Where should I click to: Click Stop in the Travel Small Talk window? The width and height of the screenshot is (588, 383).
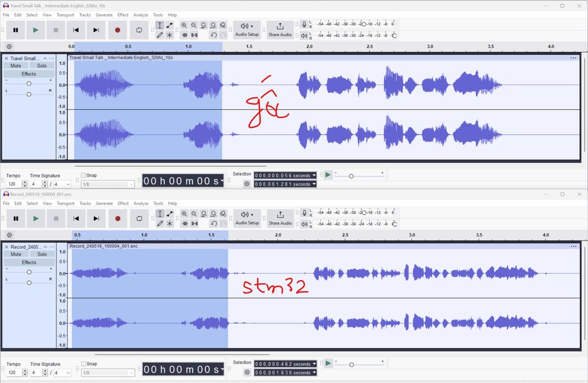pos(56,30)
